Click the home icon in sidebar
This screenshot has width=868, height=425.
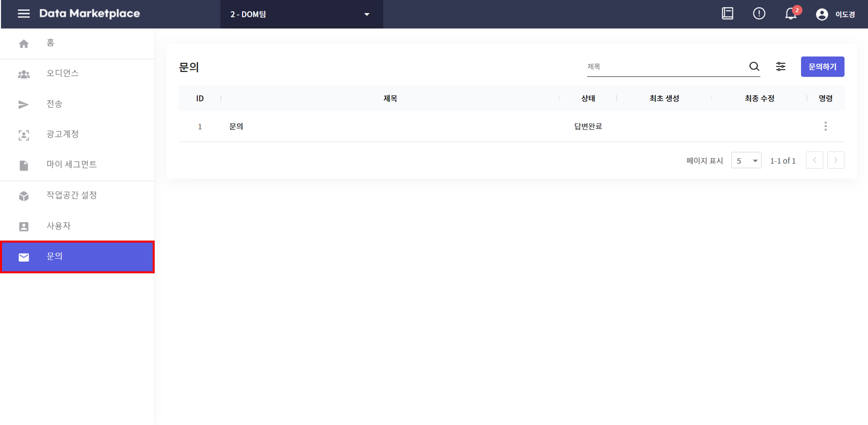click(x=24, y=44)
